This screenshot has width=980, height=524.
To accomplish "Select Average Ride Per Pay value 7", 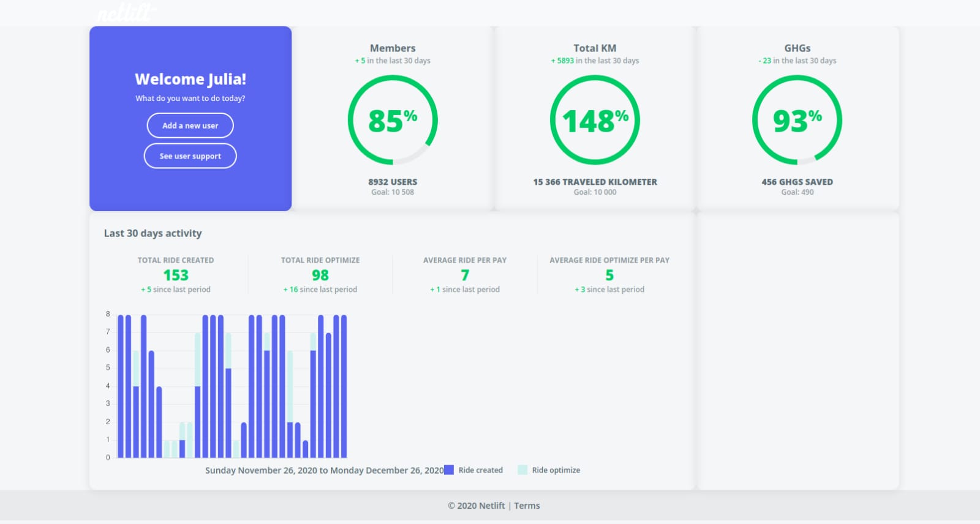I will coord(465,275).
